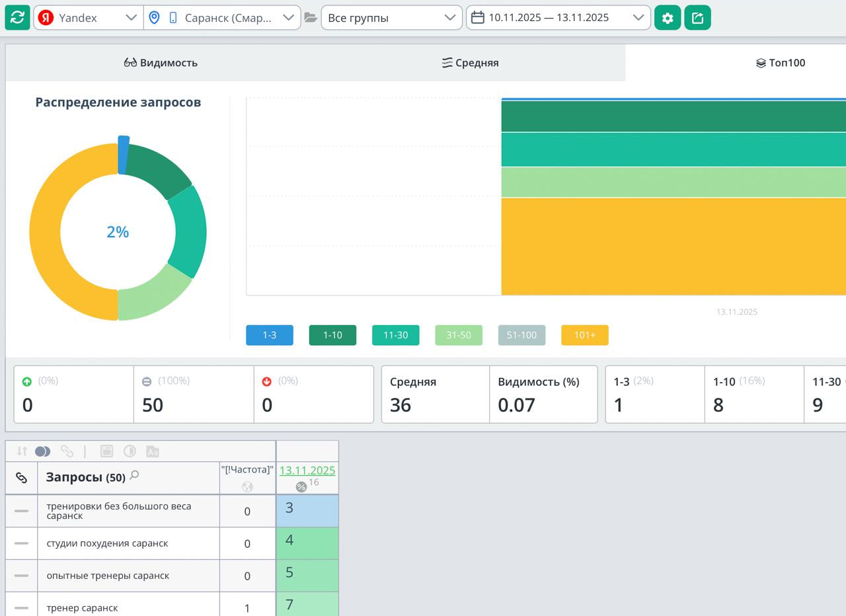This screenshot has width=846, height=616.
Task: Toggle the 51-100 series in chart legend
Action: [x=521, y=335]
